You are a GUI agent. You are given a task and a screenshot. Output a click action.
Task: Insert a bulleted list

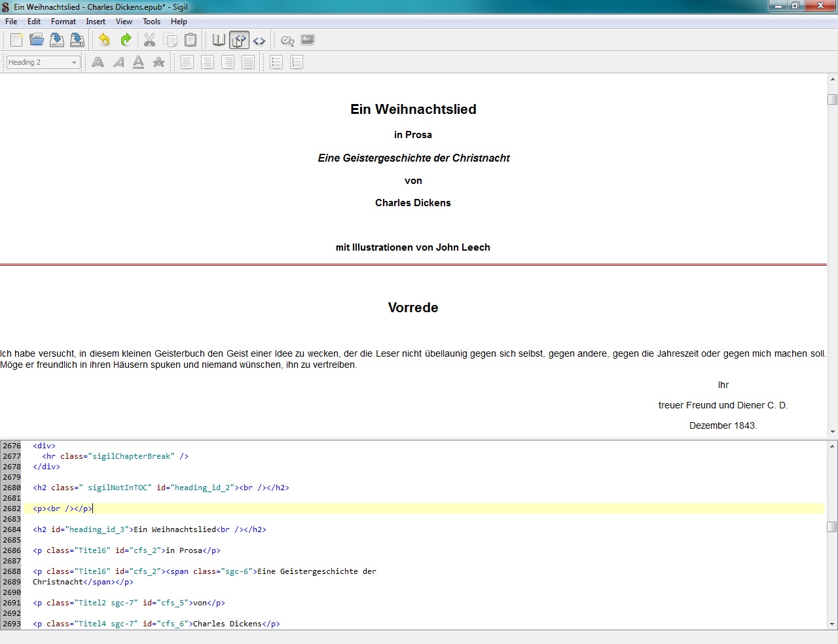coord(276,62)
